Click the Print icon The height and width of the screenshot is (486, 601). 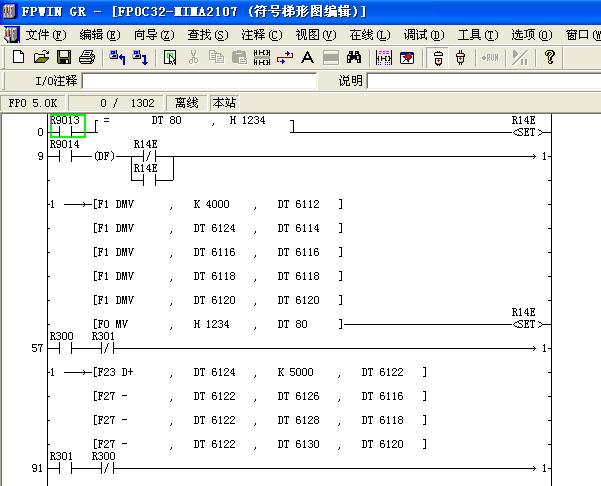(87, 58)
